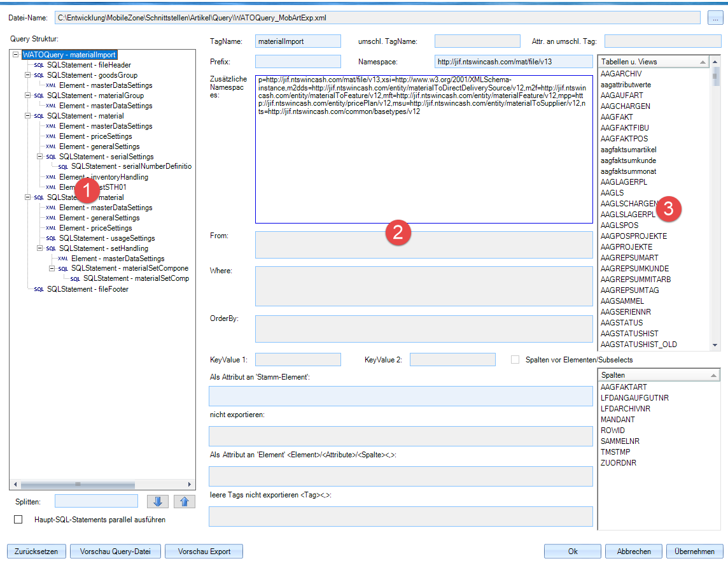Select Element - inventoryHandling tree item
Screen dimensions: 728x563
pyautogui.click(x=104, y=177)
